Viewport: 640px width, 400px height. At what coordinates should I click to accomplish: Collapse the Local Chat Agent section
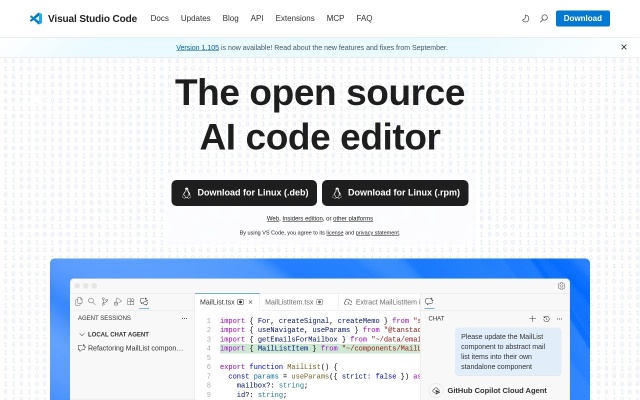[81, 334]
